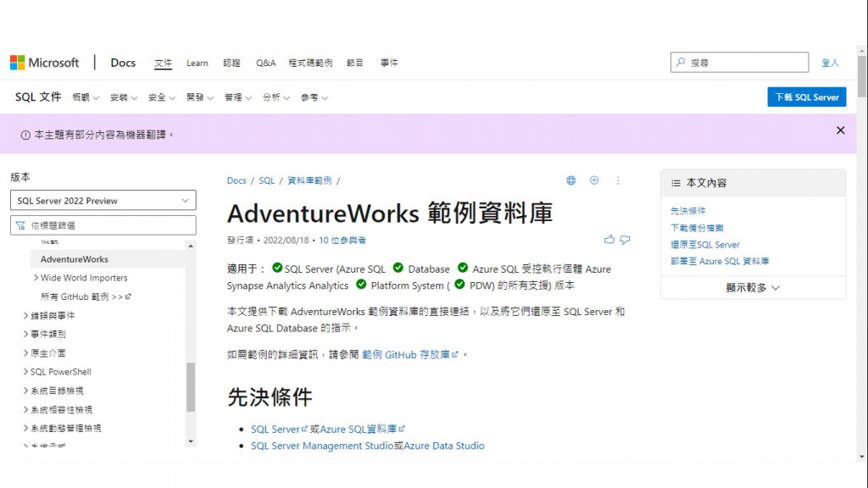Image resolution: width=868 pixels, height=488 pixels.
Task: Open the 10 位參與者 contributors link
Action: click(342, 240)
